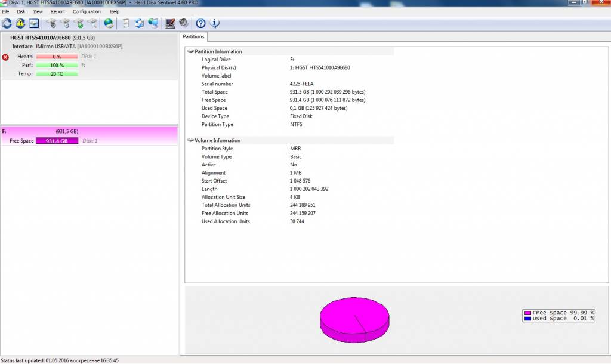Click the blue sync arrows toolbar icon
611x364 pixels.
pyautogui.click(x=139, y=23)
